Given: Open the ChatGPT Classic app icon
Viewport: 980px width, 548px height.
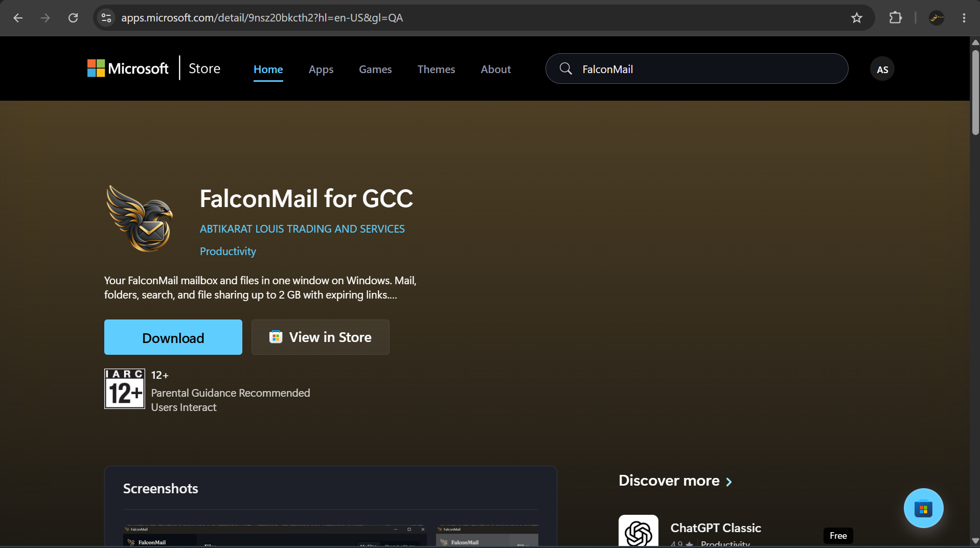Looking at the screenshot, I should pyautogui.click(x=639, y=531).
